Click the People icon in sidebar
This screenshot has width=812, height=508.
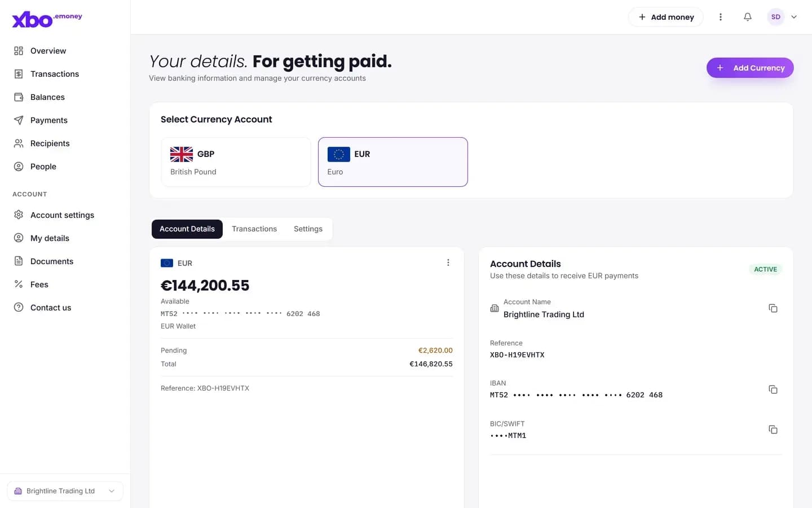[19, 167]
